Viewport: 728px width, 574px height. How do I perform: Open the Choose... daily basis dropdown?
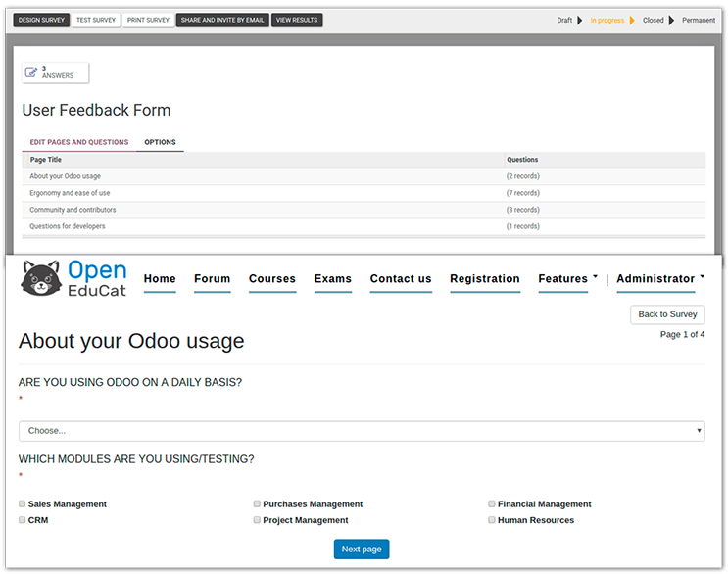pyautogui.click(x=362, y=431)
